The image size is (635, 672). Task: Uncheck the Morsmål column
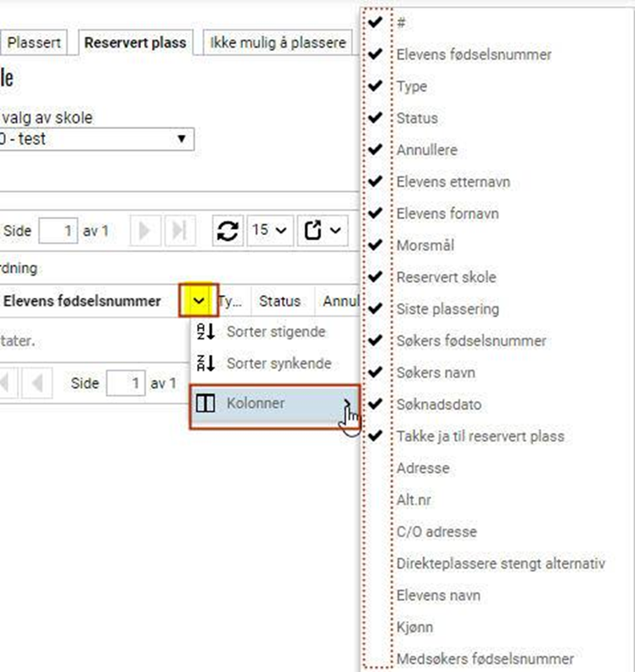click(x=375, y=245)
